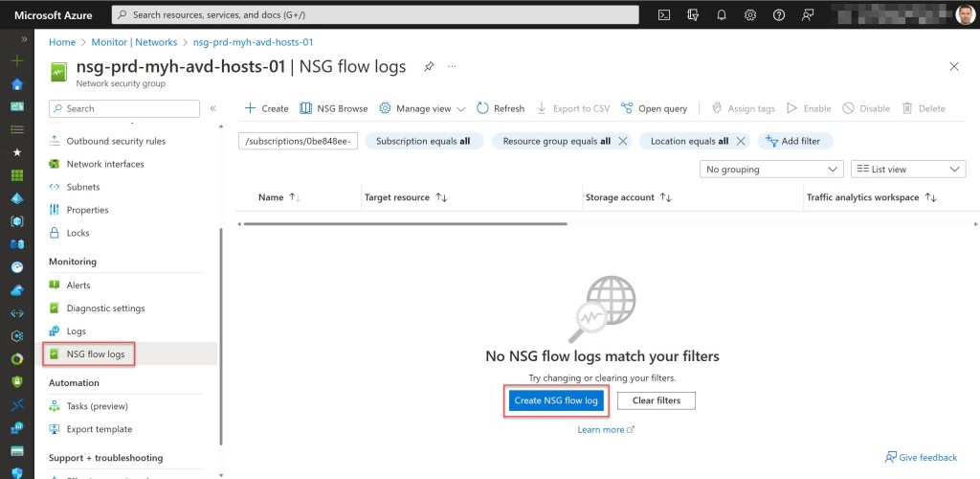Viewport: 980px width, 479px height.
Task: Remove the Location equals all filter
Action: (740, 141)
